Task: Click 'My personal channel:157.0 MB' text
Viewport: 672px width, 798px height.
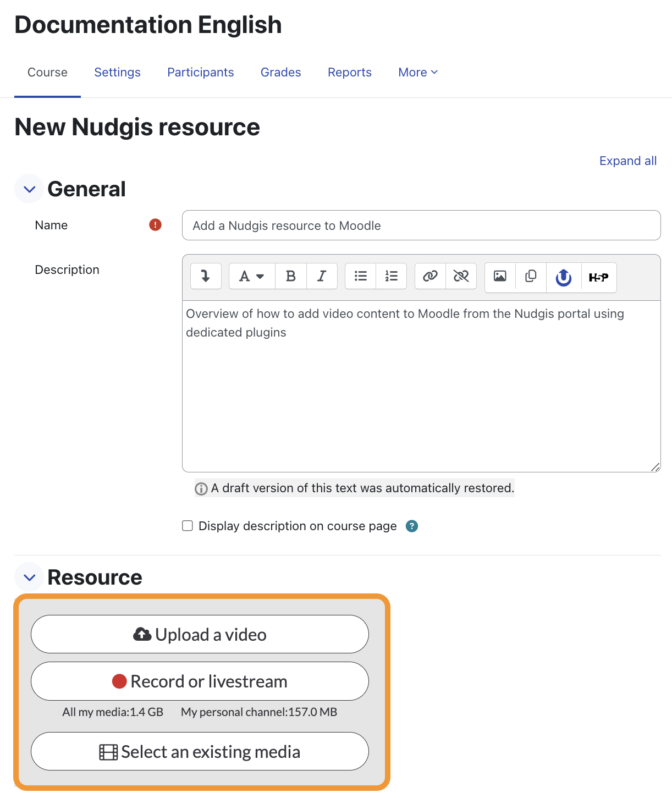Action: tap(259, 712)
